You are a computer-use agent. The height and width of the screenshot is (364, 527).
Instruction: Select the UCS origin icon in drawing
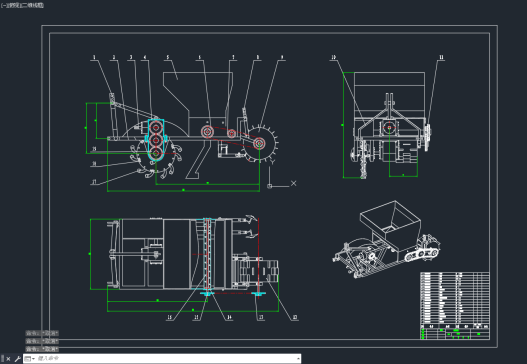pyautogui.click(x=269, y=186)
